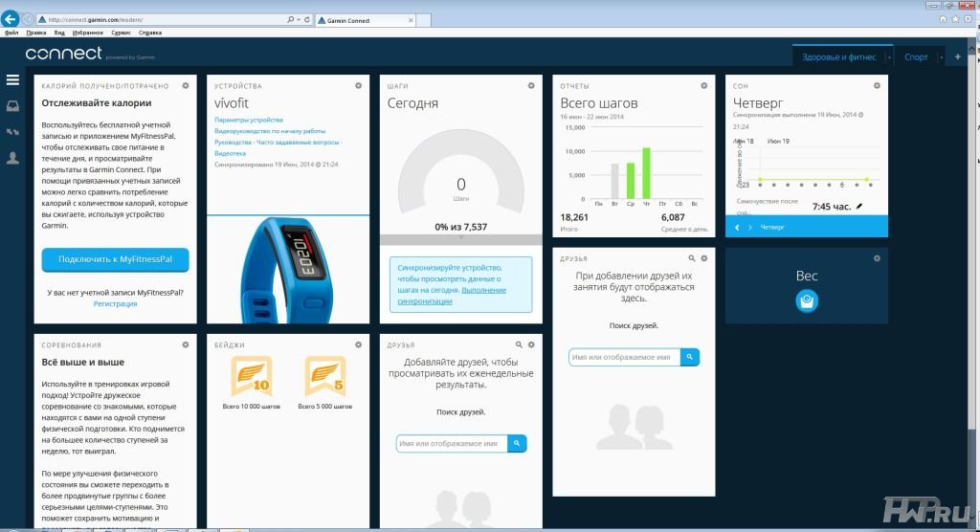The height and width of the screenshot is (532, 980).
Task: Open the user profile sidebar icon
Action: (x=12, y=158)
